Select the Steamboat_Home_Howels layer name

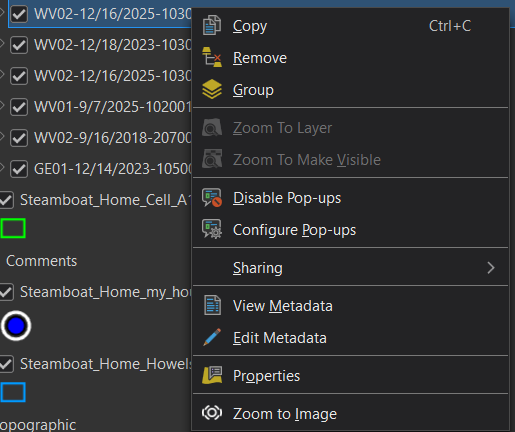click(106, 364)
